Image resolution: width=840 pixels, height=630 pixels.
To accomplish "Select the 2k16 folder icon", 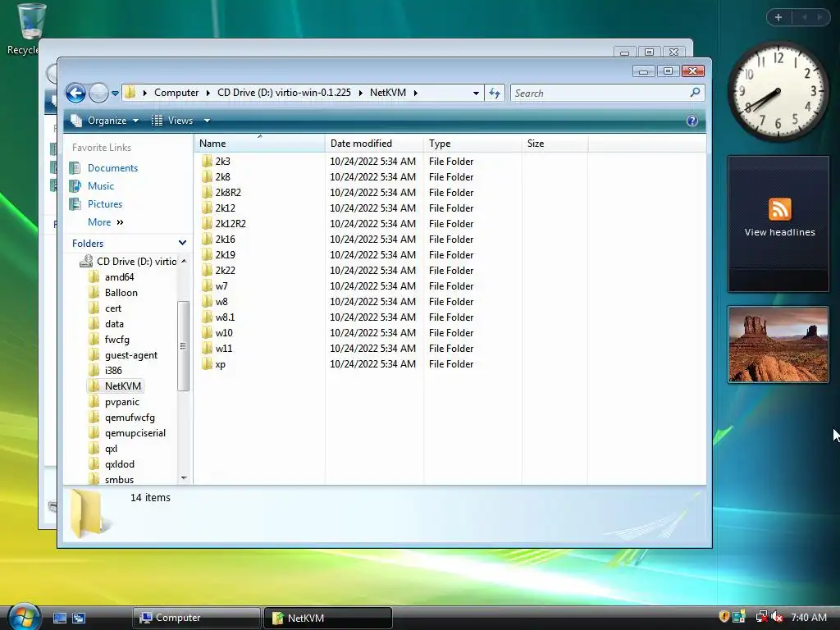I will (x=208, y=239).
